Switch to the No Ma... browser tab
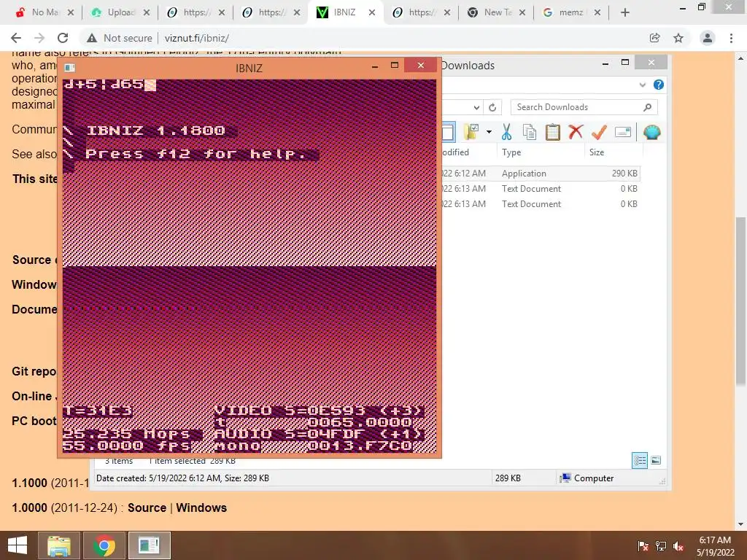The width and height of the screenshot is (747, 560). pos(44,12)
